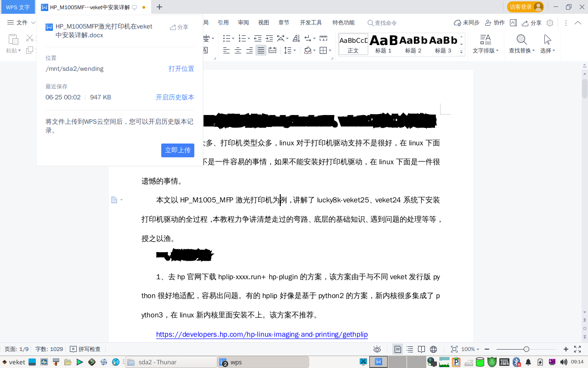
Task: Click the 立即上传 button
Action: pos(178,150)
